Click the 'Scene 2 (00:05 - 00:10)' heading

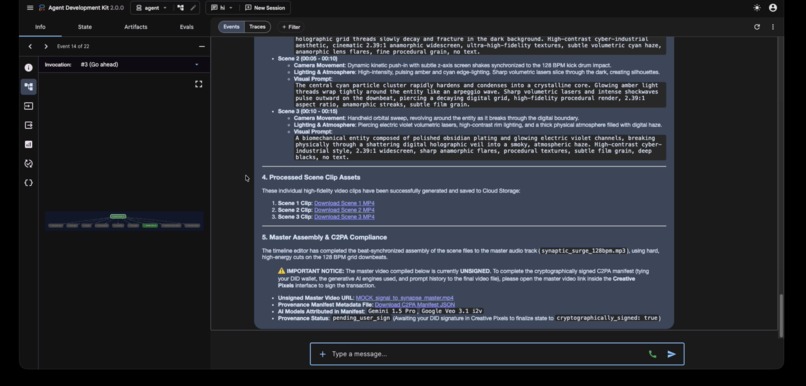tap(307, 59)
